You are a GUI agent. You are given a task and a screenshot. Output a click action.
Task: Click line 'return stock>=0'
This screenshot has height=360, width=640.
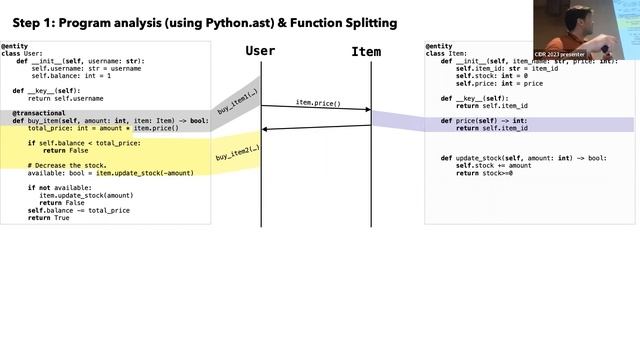484,173
